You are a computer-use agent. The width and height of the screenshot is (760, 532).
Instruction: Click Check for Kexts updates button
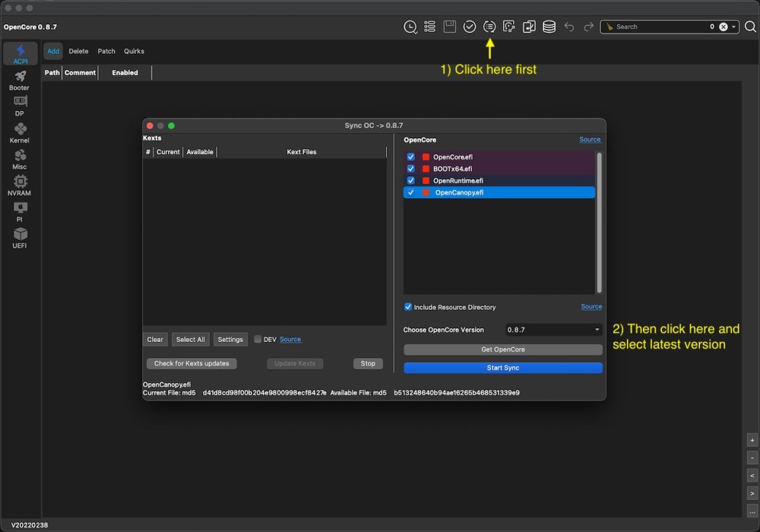click(192, 363)
